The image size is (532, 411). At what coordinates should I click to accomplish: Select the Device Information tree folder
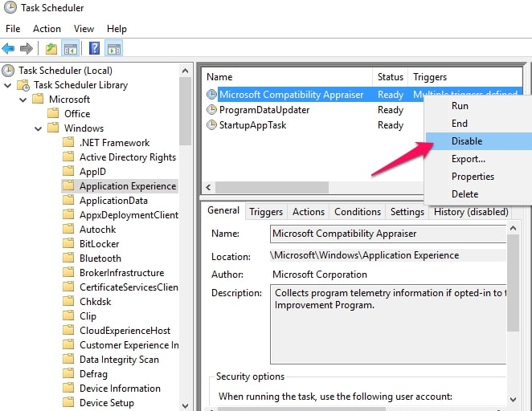(x=112, y=389)
